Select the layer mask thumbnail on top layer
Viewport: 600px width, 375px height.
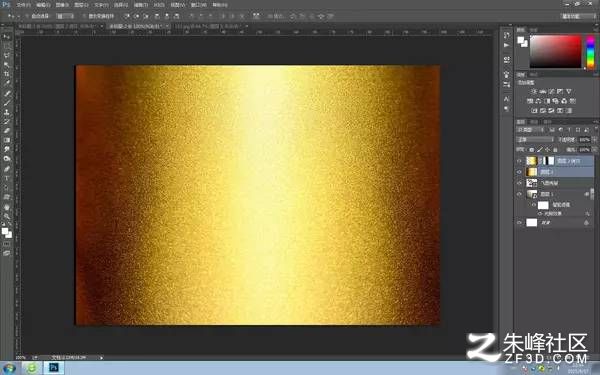549,161
